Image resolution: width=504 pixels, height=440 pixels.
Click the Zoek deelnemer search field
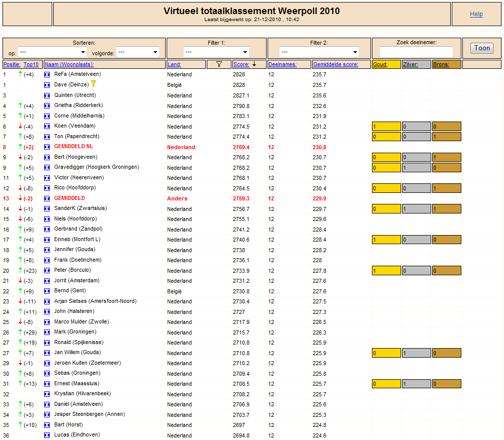tap(416, 52)
